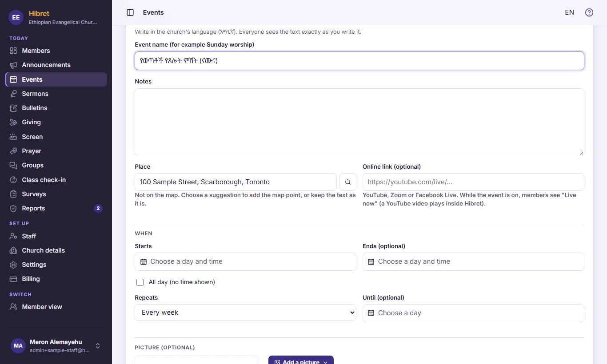Click the Billing card icon

(x=13, y=279)
